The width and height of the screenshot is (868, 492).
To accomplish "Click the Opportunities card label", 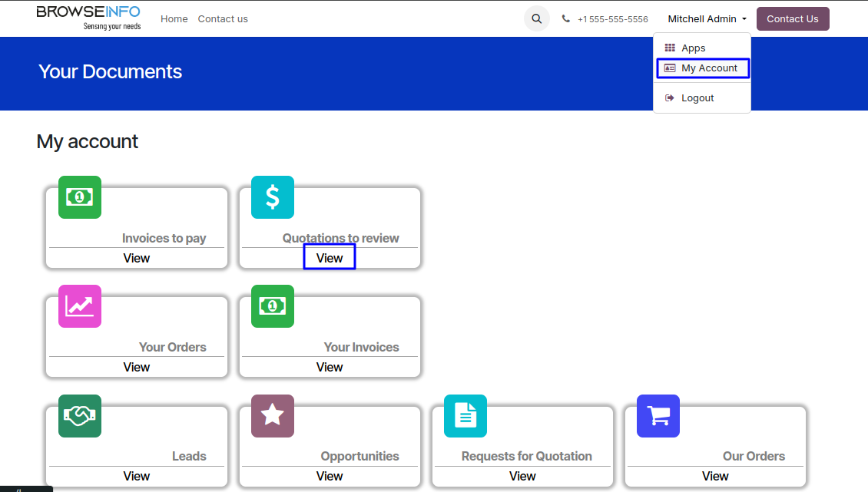I will point(359,456).
